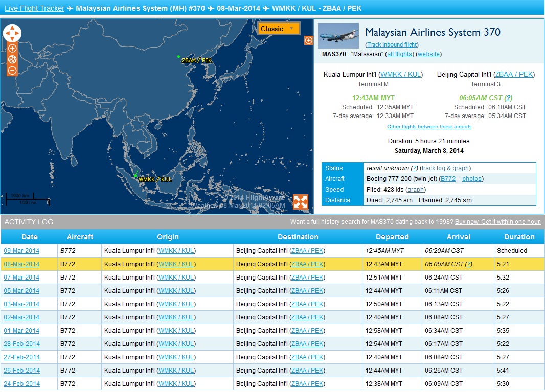The image size is (545, 392).
Task: Open the 03-Mar-2014 flight entry
Action: point(21,304)
